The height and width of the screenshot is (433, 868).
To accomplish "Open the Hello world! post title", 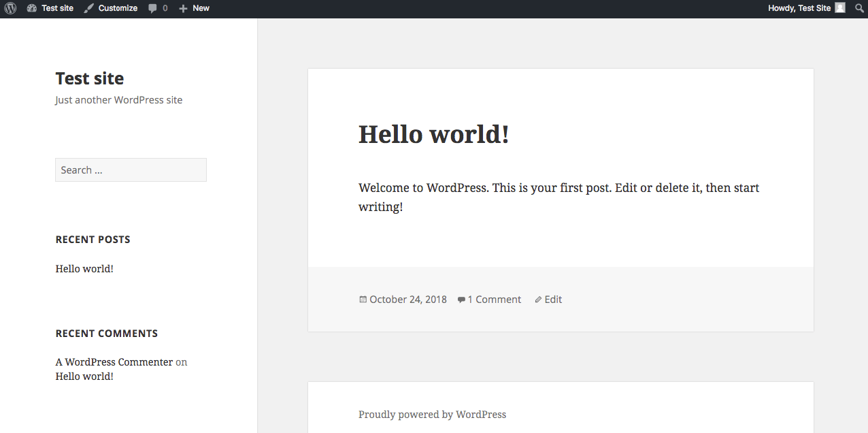I will point(434,134).
